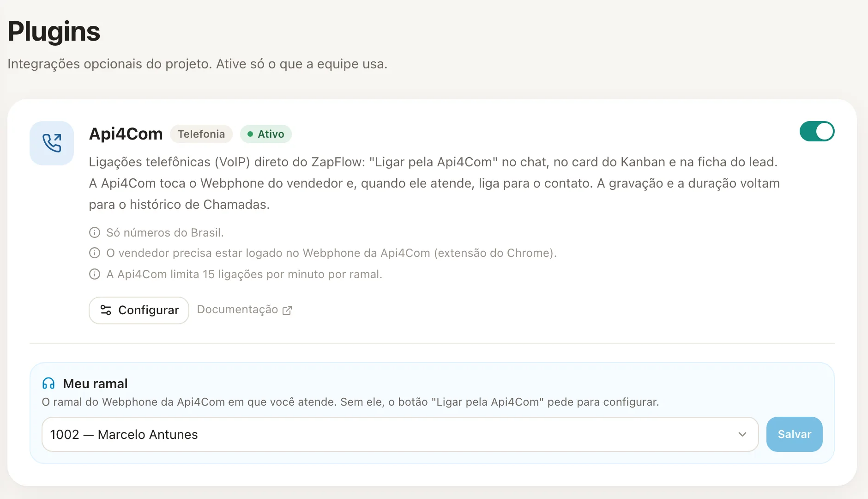Click the headphones icon beside Meu ramal
Image resolution: width=868 pixels, height=499 pixels.
point(48,383)
